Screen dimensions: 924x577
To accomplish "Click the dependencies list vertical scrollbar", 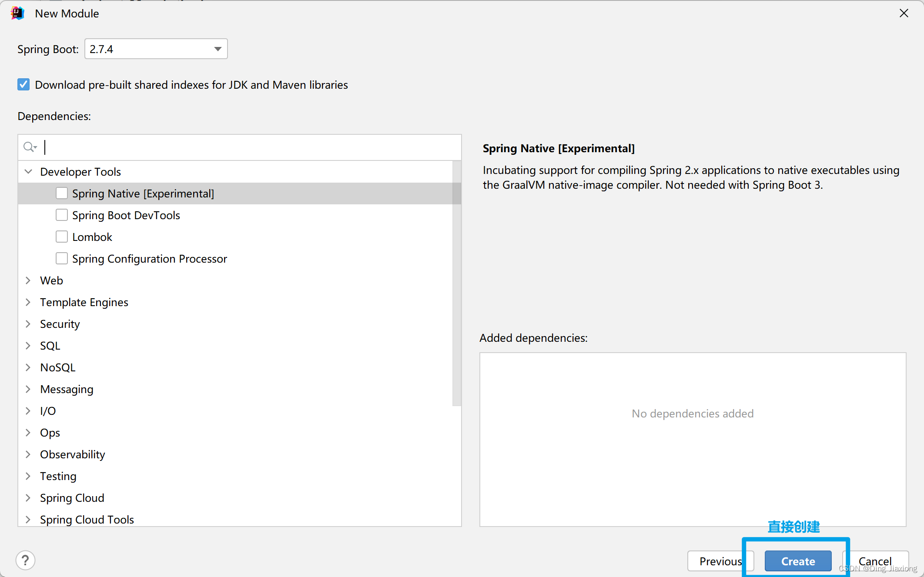I will coord(456,283).
